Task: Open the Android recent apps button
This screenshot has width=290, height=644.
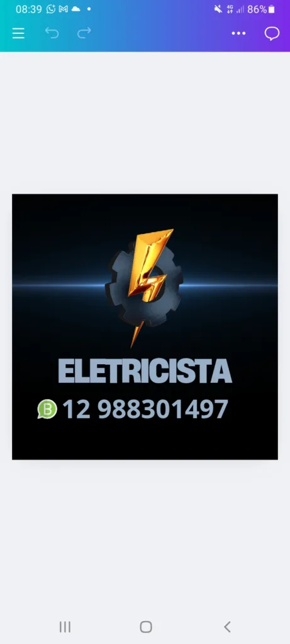Action: click(x=65, y=627)
